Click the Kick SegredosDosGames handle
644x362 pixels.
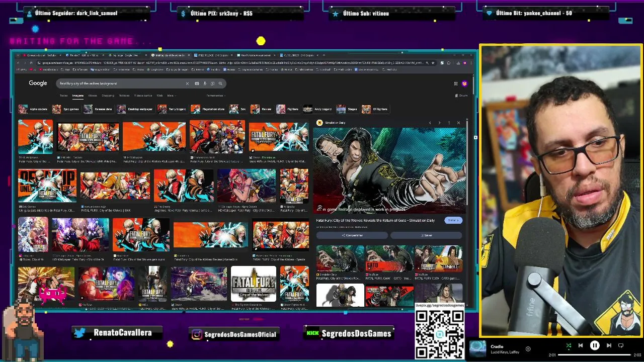[356, 334]
